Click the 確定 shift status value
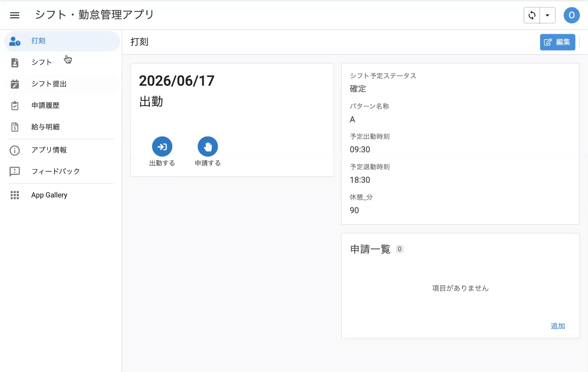 (x=358, y=89)
